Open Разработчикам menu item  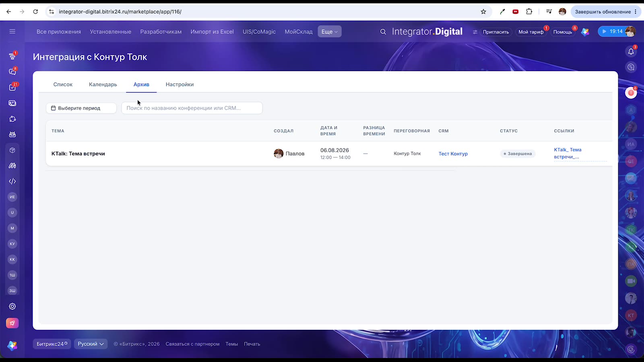click(161, 32)
